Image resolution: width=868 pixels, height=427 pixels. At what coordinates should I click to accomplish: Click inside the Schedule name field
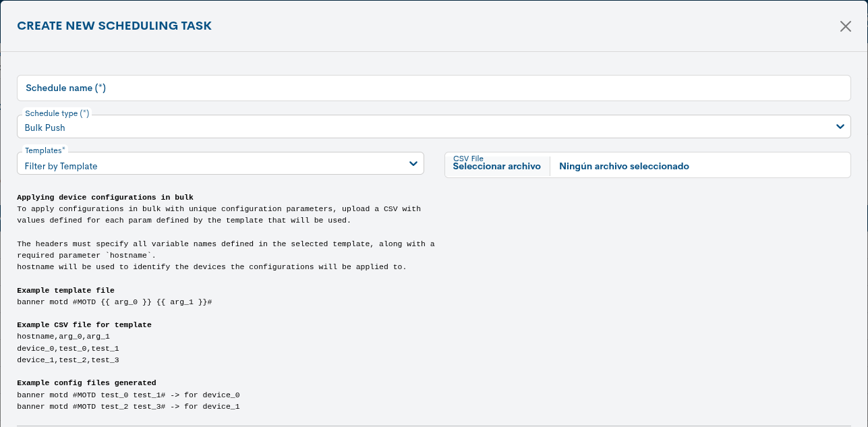[434, 88]
